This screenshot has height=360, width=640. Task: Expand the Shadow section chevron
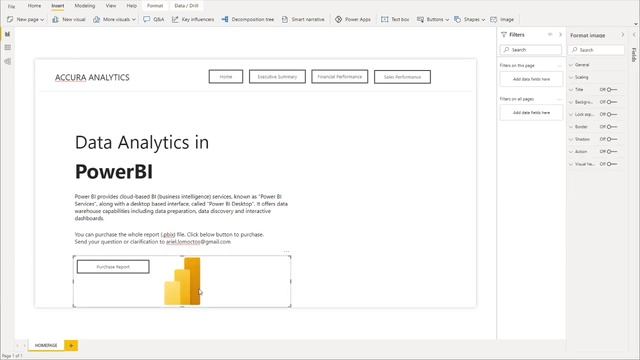tap(571, 139)
